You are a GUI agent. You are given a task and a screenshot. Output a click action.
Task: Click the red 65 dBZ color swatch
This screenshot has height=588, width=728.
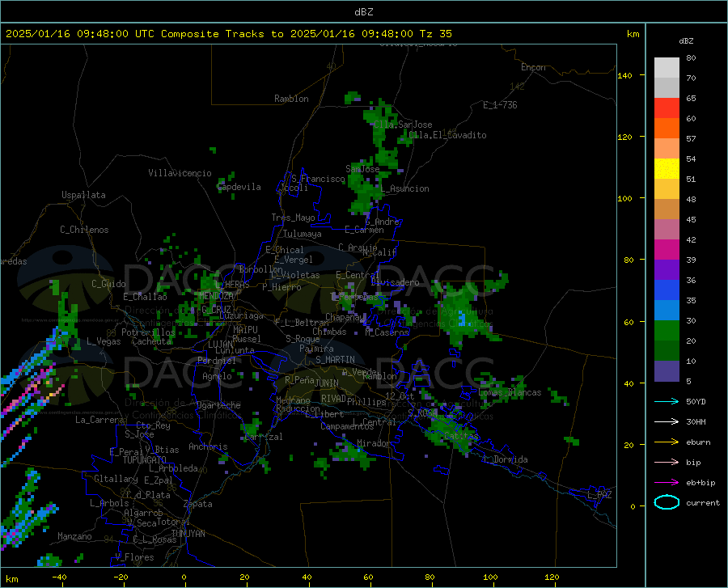(x=667, y=108)
